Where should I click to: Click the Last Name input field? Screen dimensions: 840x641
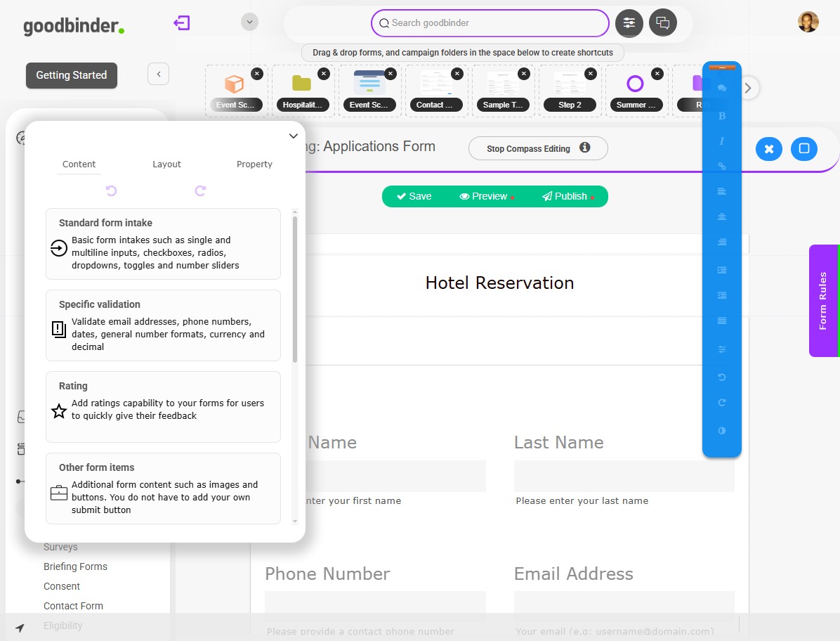624,476
